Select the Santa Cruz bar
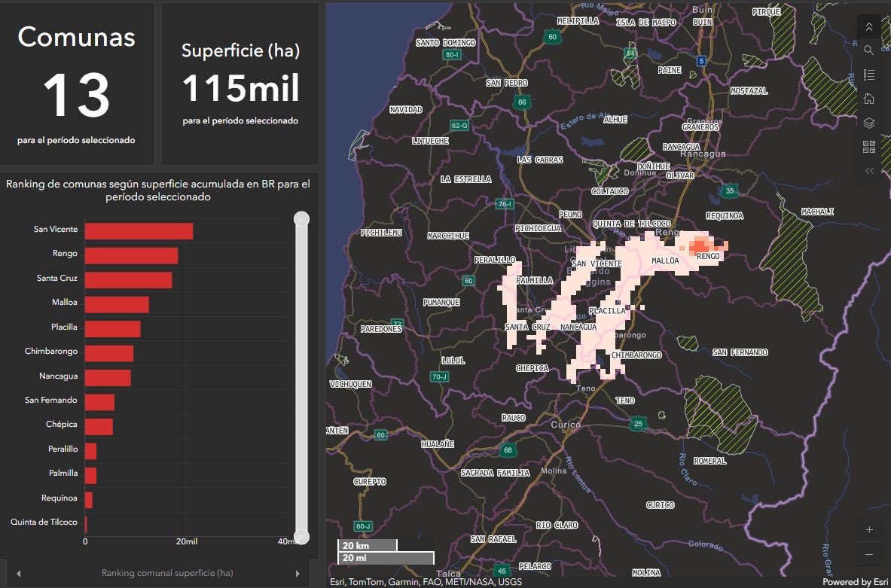 (128, 279)
